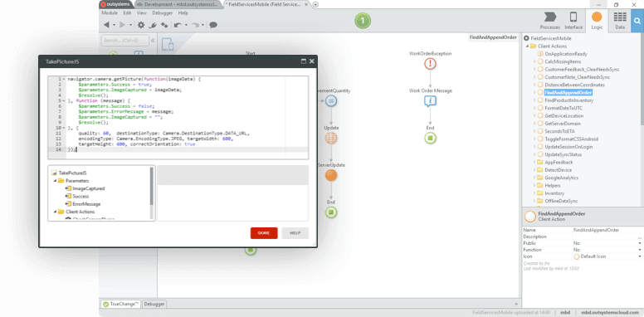Fold code at line 1 in editor

(x=65, y=79)
